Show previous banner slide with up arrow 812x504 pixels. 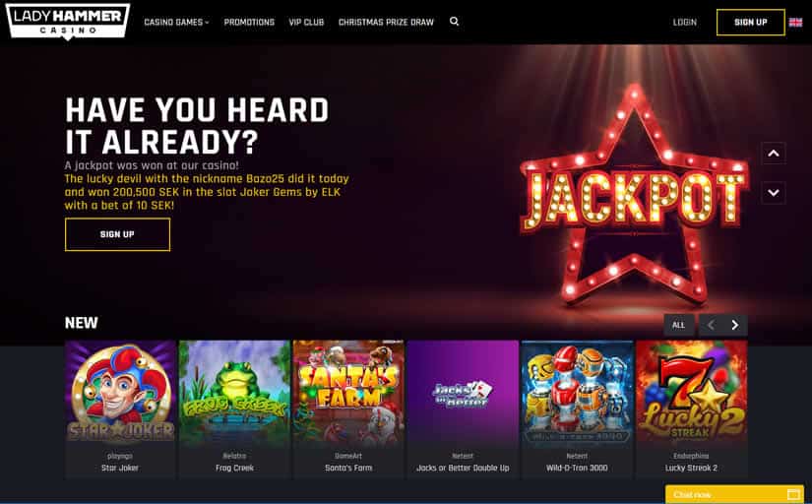click(x=774, y=153)
